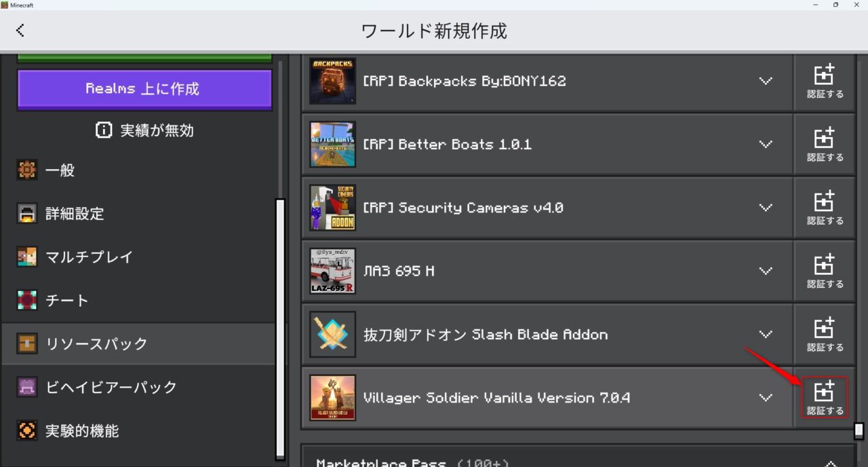Click the cheats command block icon
Viewport: 868px width, 467px height.
pos(27,301)
